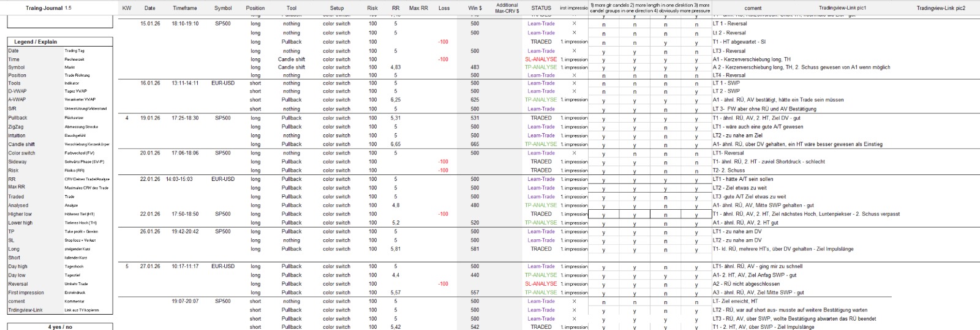Click the Tradingview-Link pic2 header
The height and width of the screenshot is (330, 980).
click(941, 8)
